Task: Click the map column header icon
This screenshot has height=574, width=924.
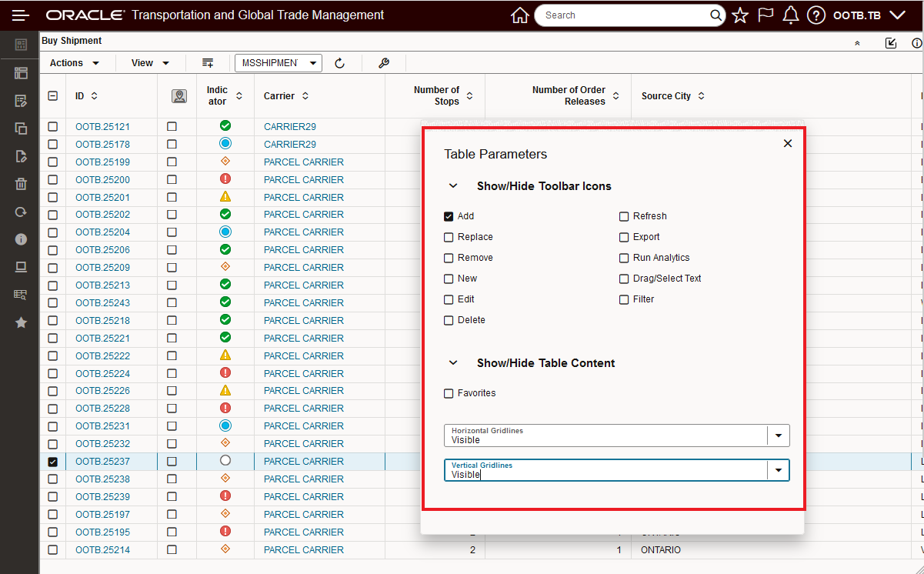Action: click(178, 96)
